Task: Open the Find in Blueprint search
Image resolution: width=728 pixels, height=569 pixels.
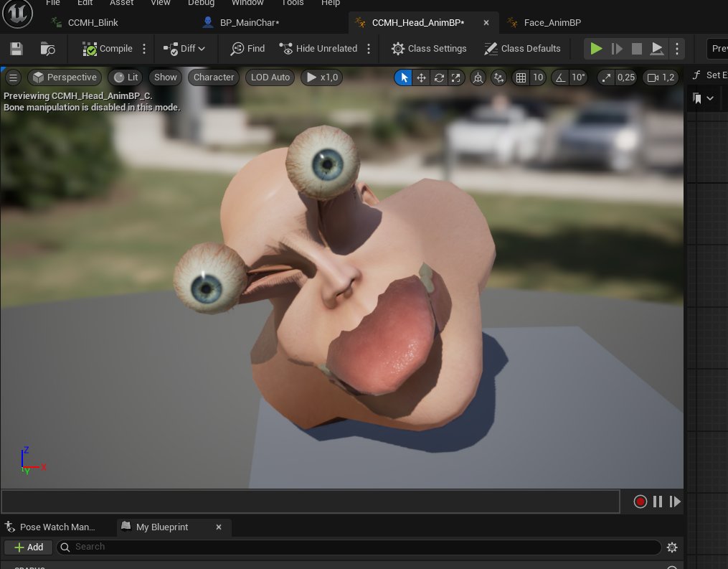Action: click(247, 48)
